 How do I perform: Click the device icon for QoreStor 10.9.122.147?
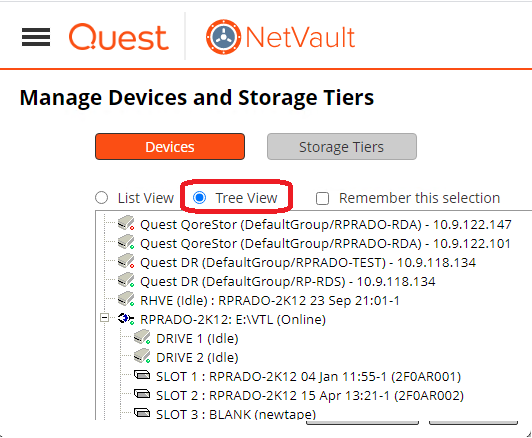[126, 224]
